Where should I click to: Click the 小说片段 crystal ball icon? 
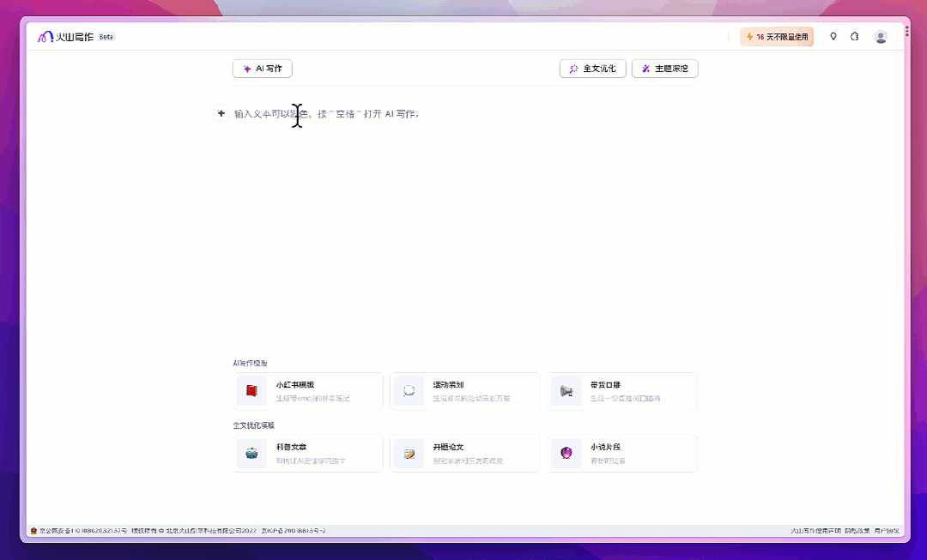(566, 454)
